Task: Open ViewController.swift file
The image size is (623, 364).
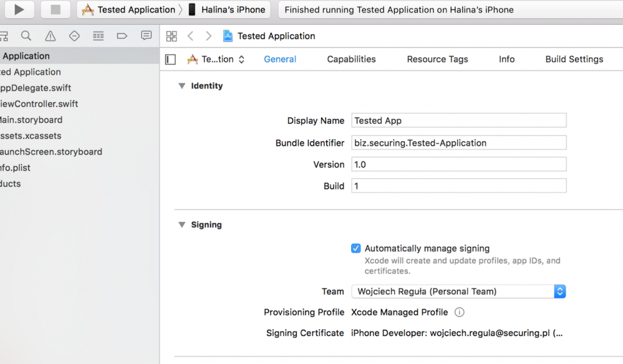Action: [x=80, y=103]
